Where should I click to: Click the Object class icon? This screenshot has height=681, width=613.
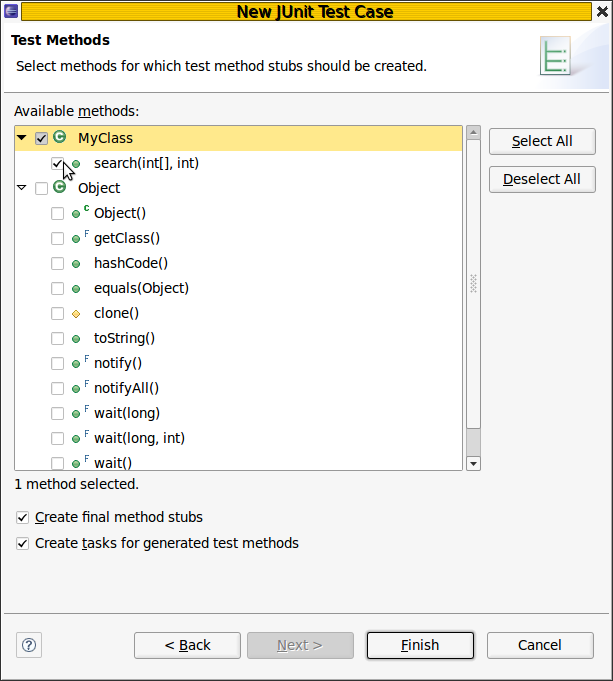[x=60, y=187]
